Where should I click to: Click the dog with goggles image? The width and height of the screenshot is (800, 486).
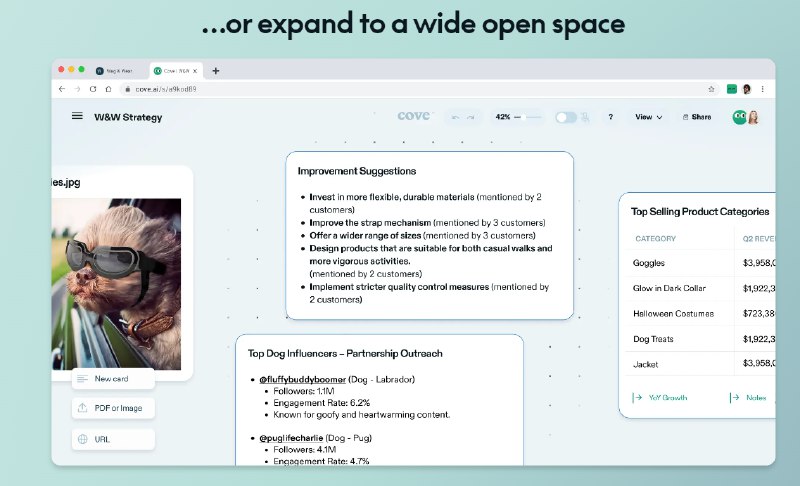tap(116, 284)
